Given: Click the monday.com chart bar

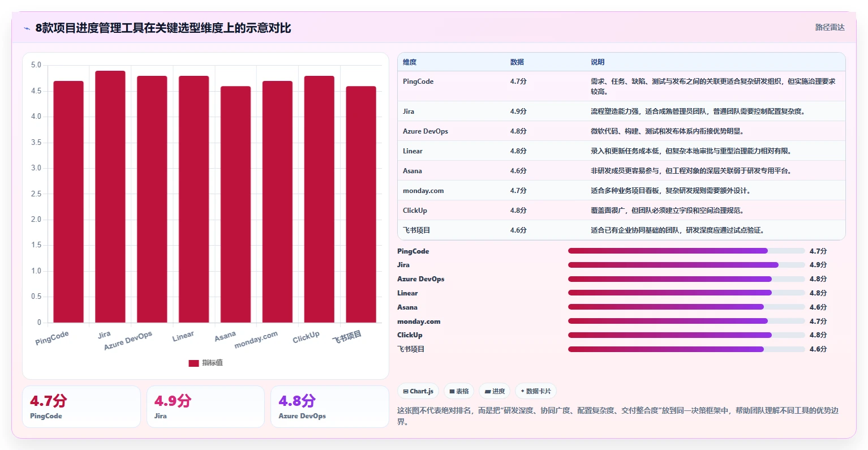Looking at the screenshot, I should click(277, 202).
